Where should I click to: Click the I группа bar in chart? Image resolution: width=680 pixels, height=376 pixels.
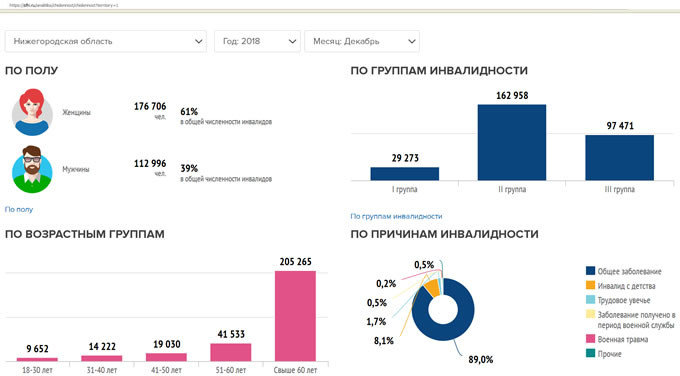pos(405,173)
